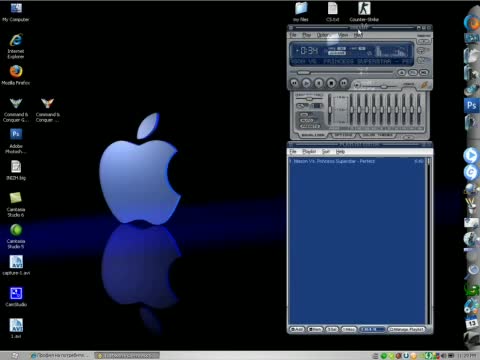Click the Windows Start button
The width and height of the screenshot is (480, 360).
coord(13,356)
